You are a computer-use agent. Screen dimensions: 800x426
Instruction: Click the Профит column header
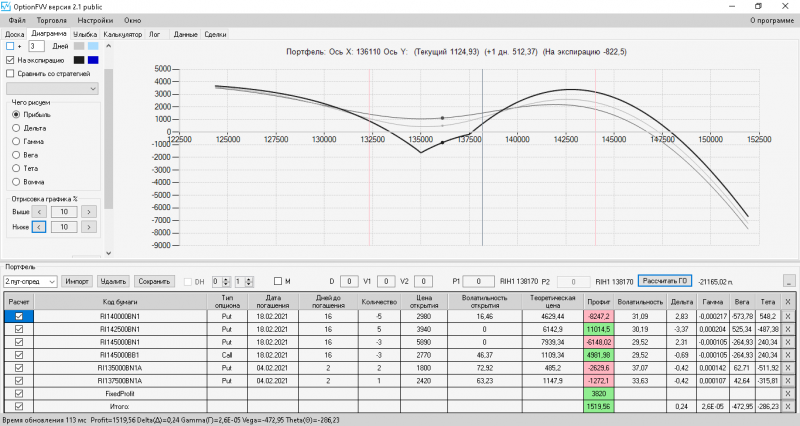point(598,302)
